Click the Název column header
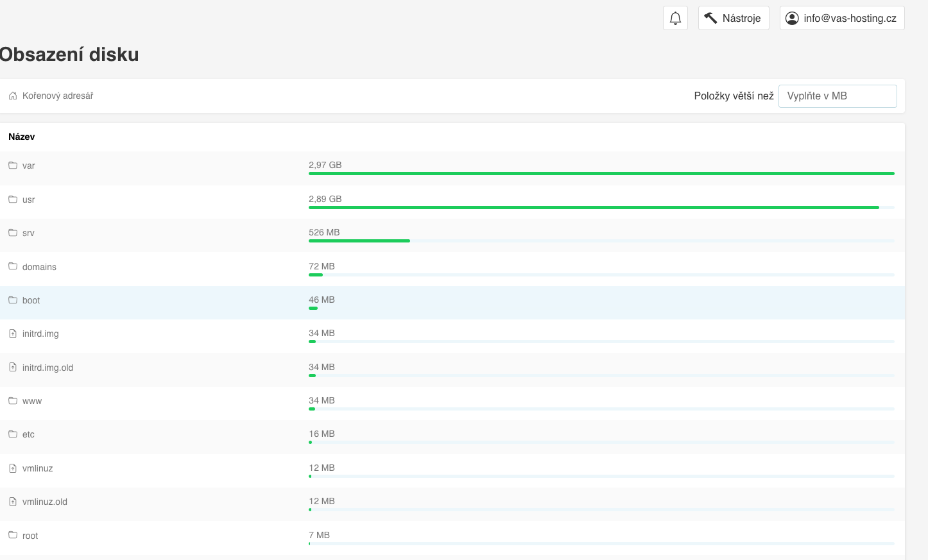The image size is (928, 560). pos(22,137)
